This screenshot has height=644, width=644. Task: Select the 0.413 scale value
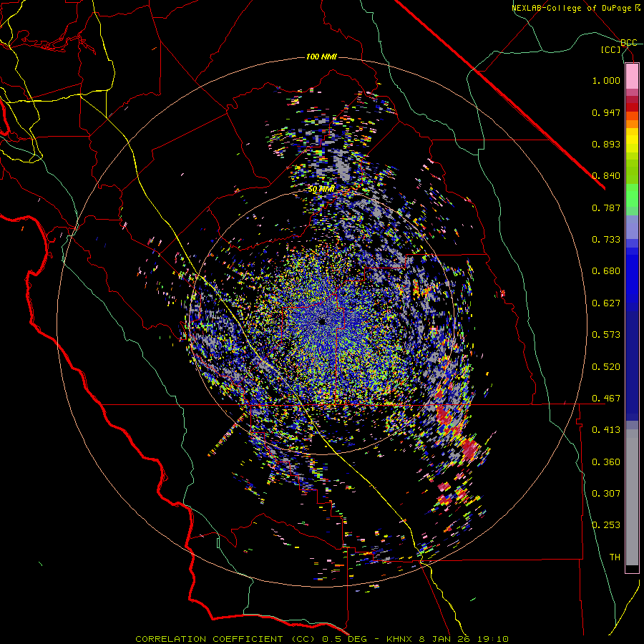tap(606, 430)
